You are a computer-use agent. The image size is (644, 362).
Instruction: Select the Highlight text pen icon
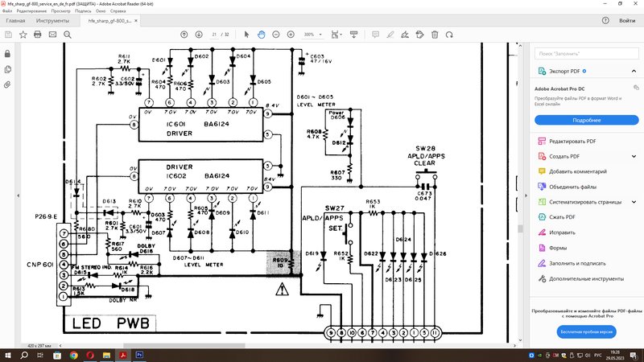(390, 35)
